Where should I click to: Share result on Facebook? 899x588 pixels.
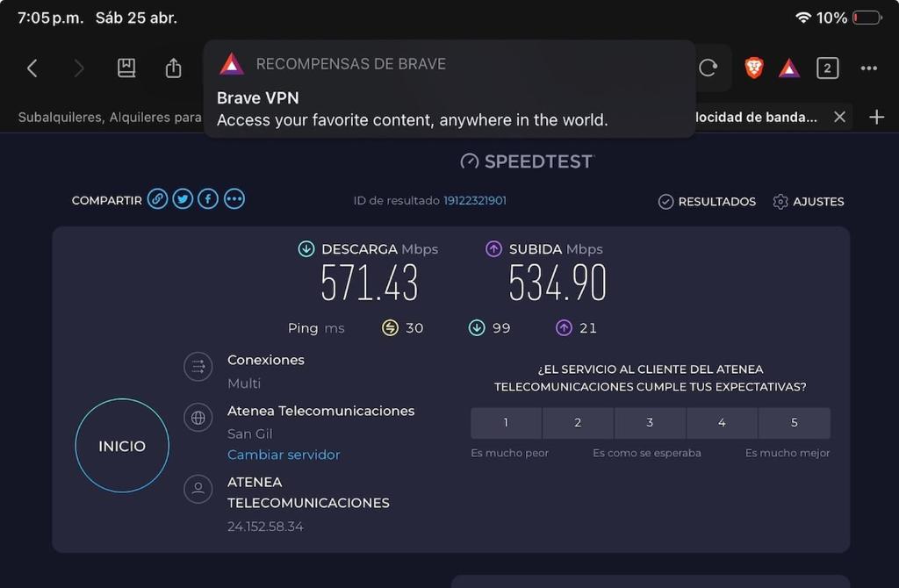point(208,199)
